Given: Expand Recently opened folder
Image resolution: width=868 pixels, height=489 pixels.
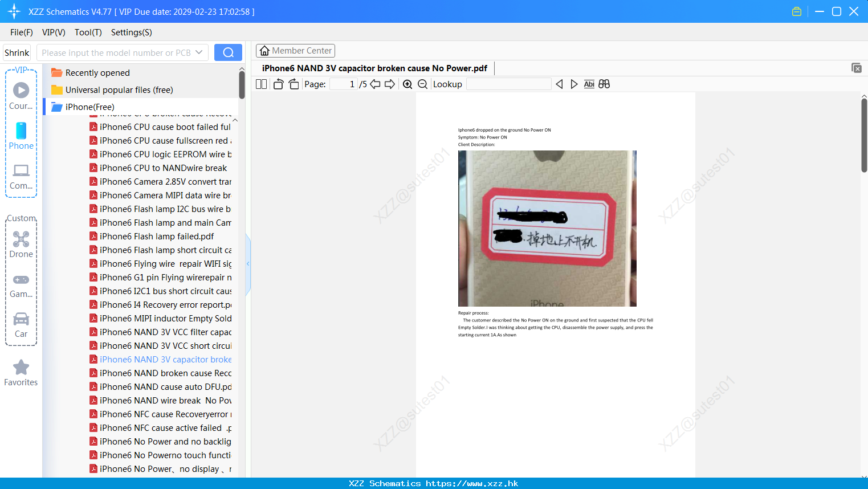Looking at the screenshot, I should tap(97, 73).
